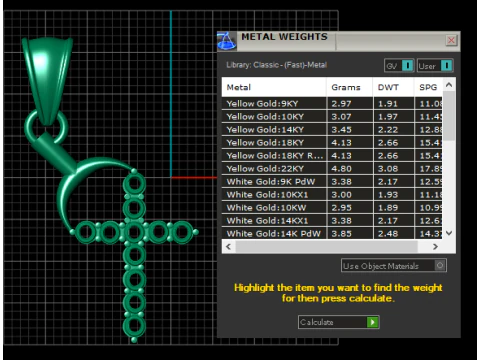Sort by the DWT column header
This screenshot has height=360, width=480.
pyautogui.click(x=393, y=87)
